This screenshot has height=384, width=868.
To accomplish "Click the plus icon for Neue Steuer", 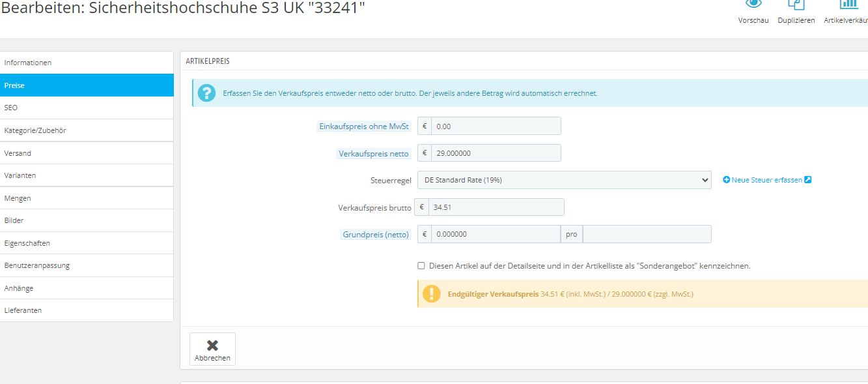I will coord(727,180).
